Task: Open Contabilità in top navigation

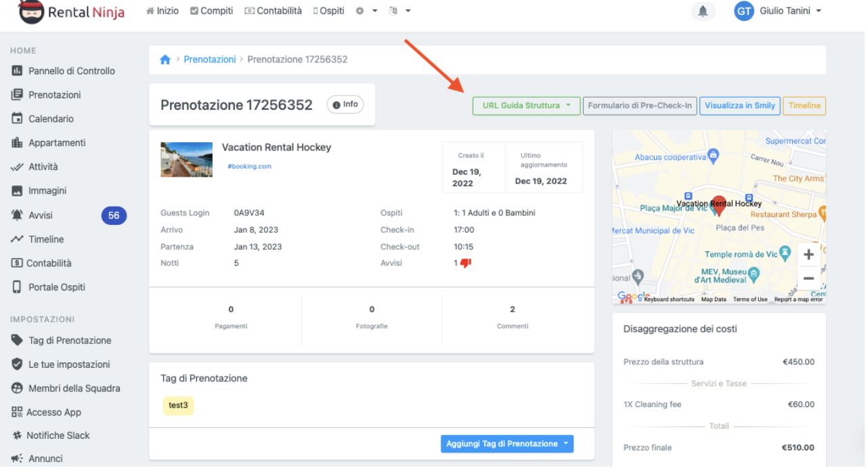Action: (x=273, y=11)
